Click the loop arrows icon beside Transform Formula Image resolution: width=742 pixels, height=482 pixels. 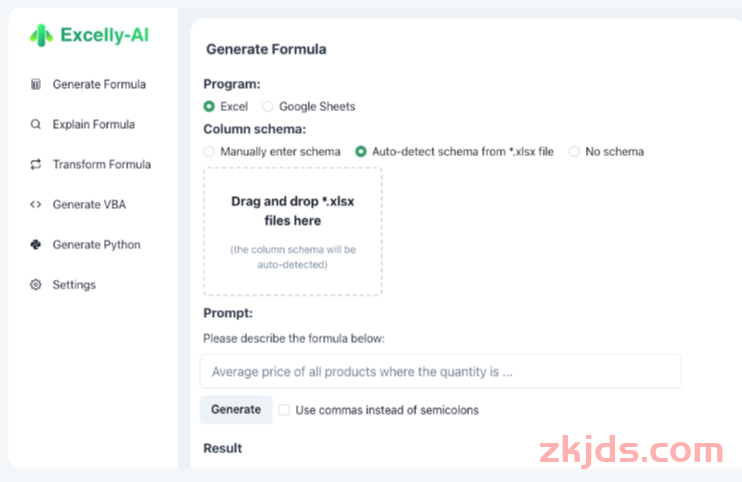tap(36, 165)
